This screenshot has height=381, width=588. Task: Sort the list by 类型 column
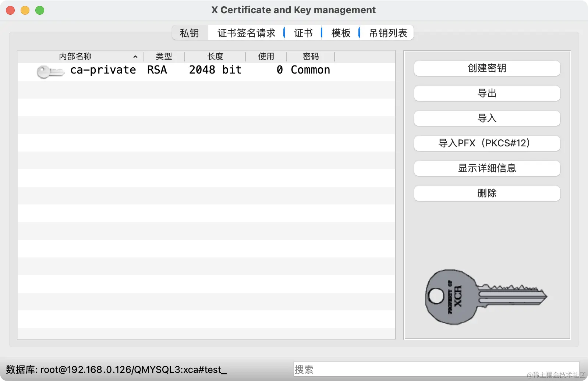tap(164, 57)
